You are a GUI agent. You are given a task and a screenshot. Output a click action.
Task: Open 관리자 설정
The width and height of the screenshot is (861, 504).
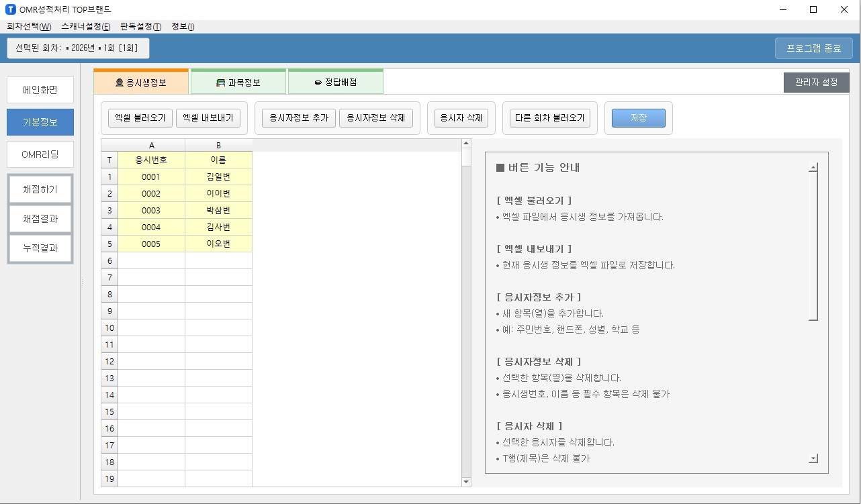point(816,83)
